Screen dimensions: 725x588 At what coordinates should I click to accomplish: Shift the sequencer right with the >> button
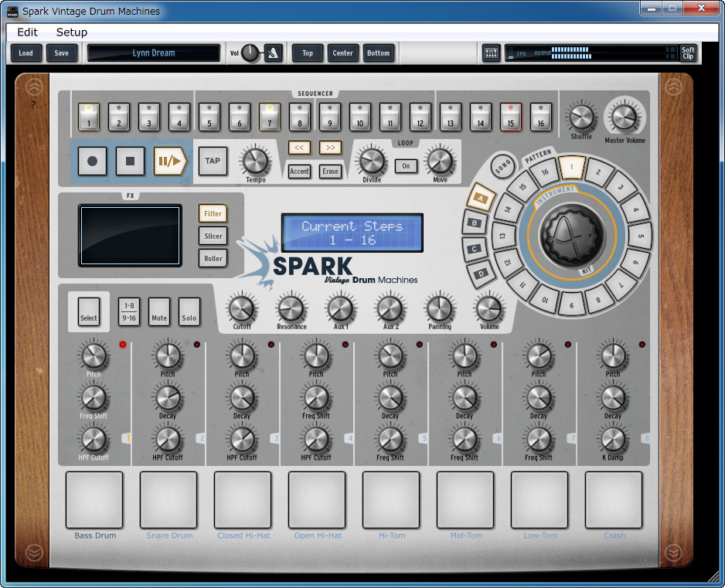pos(330,148)
